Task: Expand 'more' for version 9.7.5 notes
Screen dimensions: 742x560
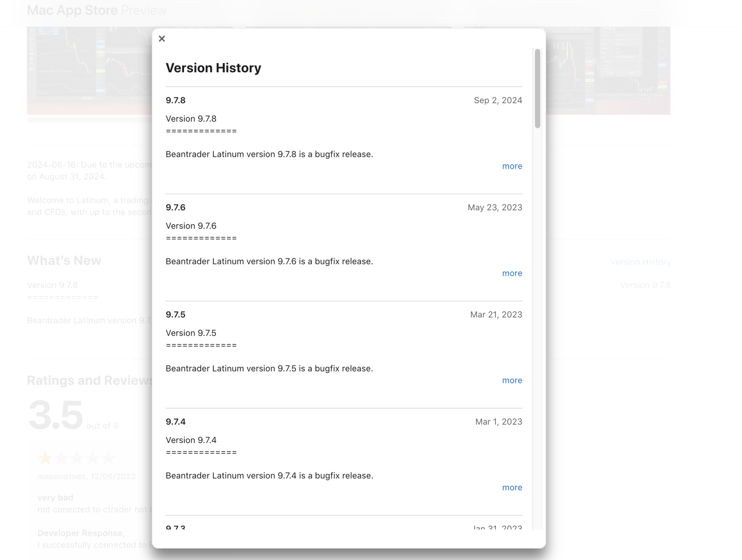Action: [x=512, y=381]
